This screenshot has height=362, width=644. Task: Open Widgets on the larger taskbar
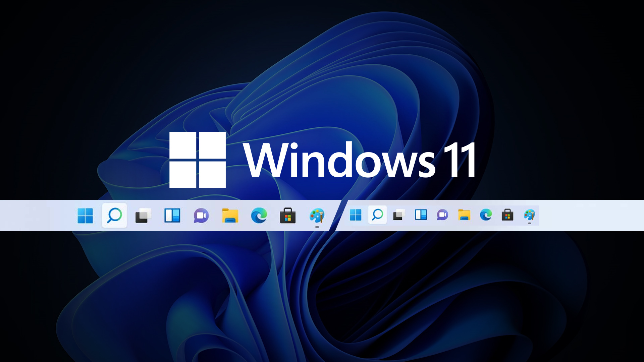point(172,216)
